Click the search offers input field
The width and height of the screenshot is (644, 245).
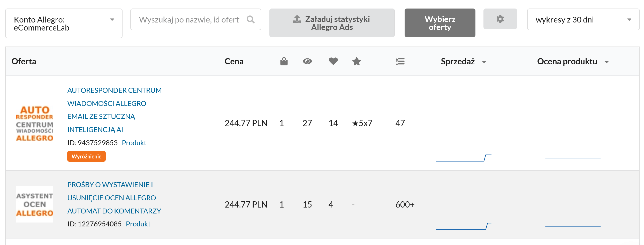click(x=189, y=20)
